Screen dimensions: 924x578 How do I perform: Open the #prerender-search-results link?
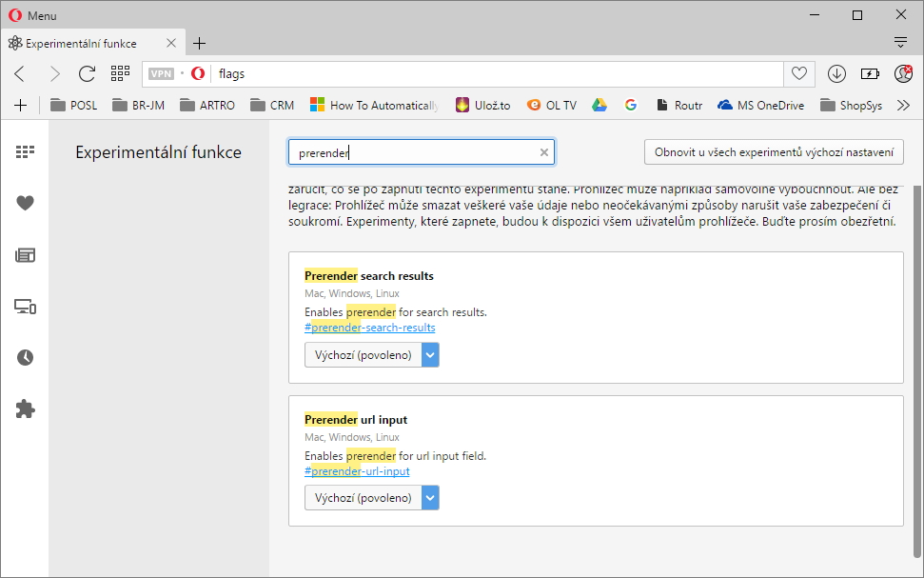[370, 328]
